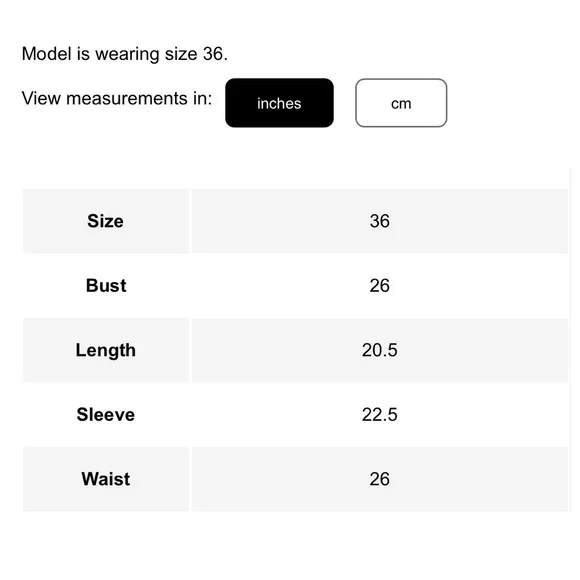Screen dimensions: 580x580
Task: Click the 'Model is wearing size 36' text
Action: (125, 54)
